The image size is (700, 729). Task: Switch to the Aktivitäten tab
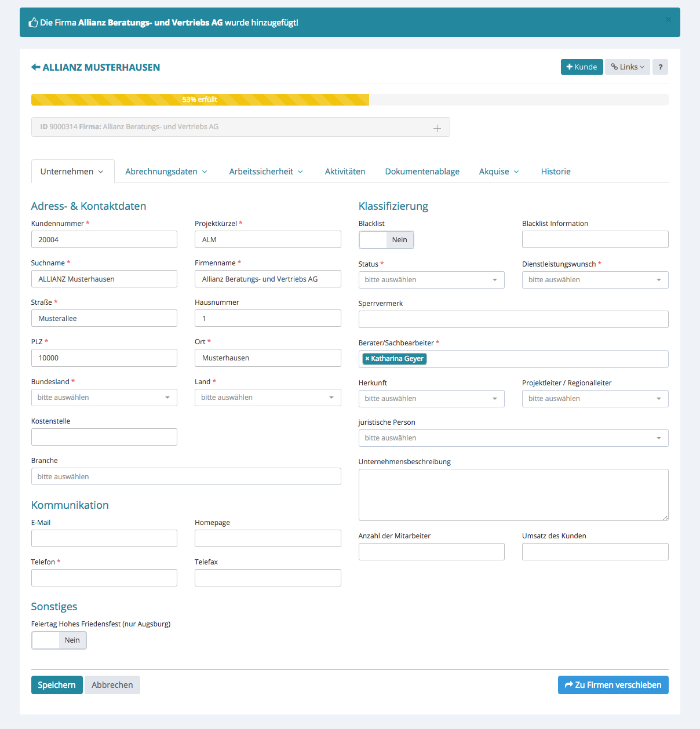(345, 172)
